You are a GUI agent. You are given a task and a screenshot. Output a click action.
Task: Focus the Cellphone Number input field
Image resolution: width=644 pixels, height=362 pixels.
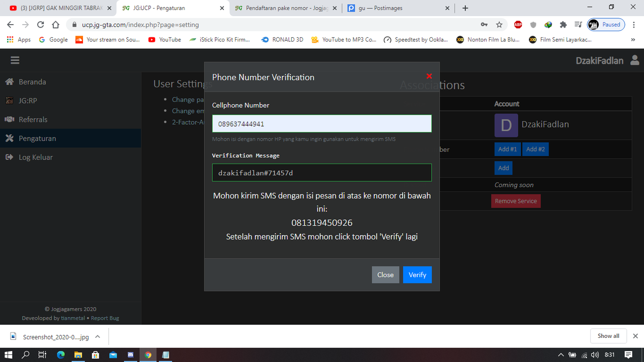pos(322,124)
